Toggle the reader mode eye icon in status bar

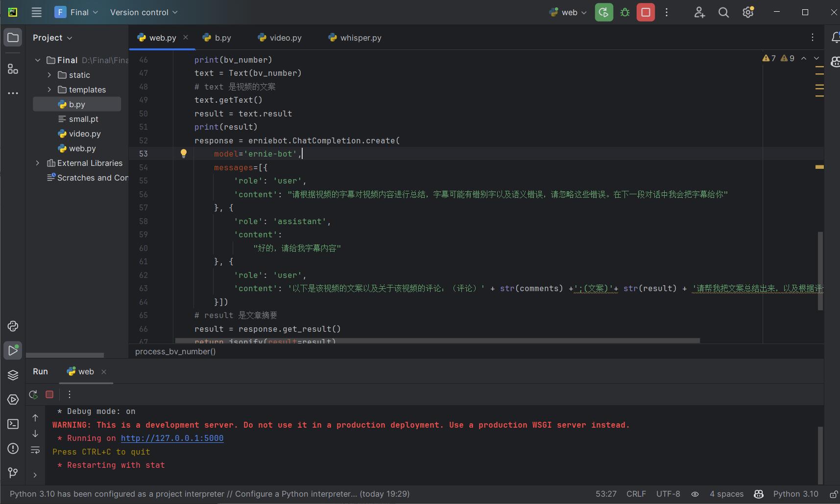tap(695, 494)
